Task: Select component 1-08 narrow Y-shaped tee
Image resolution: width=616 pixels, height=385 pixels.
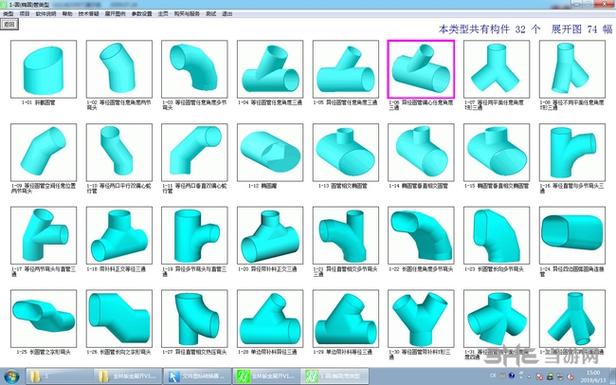Action: coord(572,69)
